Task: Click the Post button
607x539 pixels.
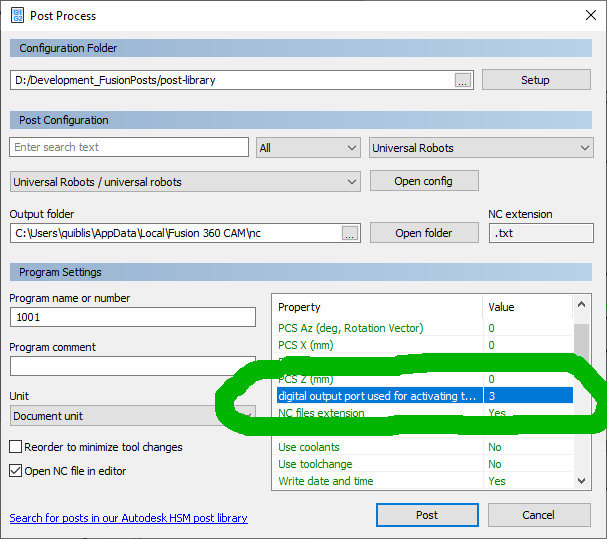Action: pos(427,515)
